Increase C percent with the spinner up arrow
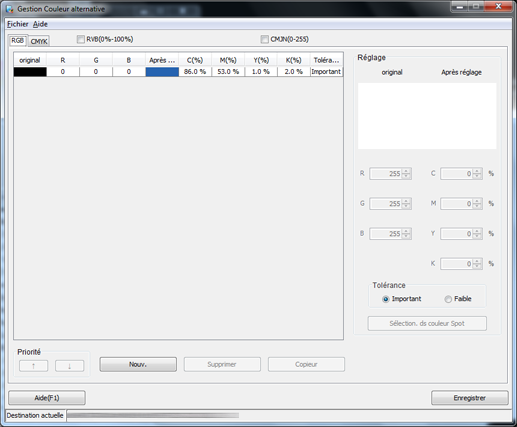The image size is (517, 427). (477, 171)
